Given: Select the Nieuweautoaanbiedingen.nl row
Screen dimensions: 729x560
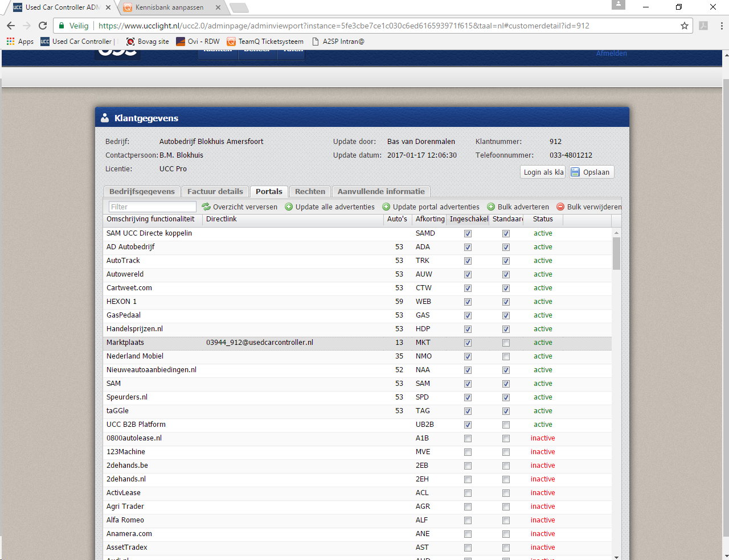Looking at the screenshot, I should [358, 370].
